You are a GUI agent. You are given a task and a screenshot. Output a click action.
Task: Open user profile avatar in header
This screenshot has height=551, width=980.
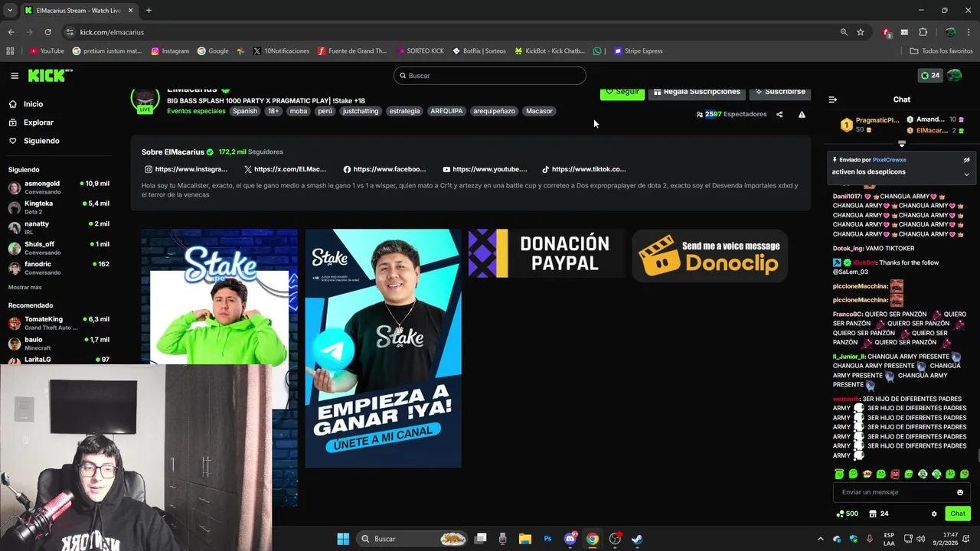[955, 76]
